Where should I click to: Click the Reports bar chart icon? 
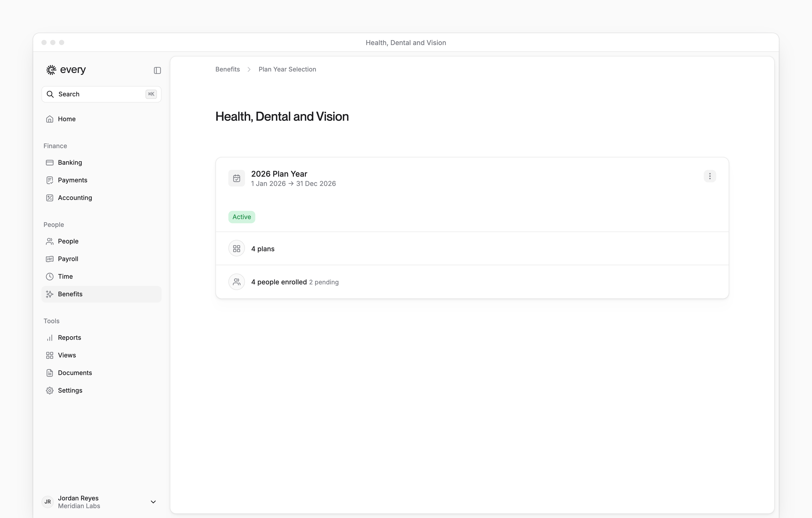(x=49, y=337)
